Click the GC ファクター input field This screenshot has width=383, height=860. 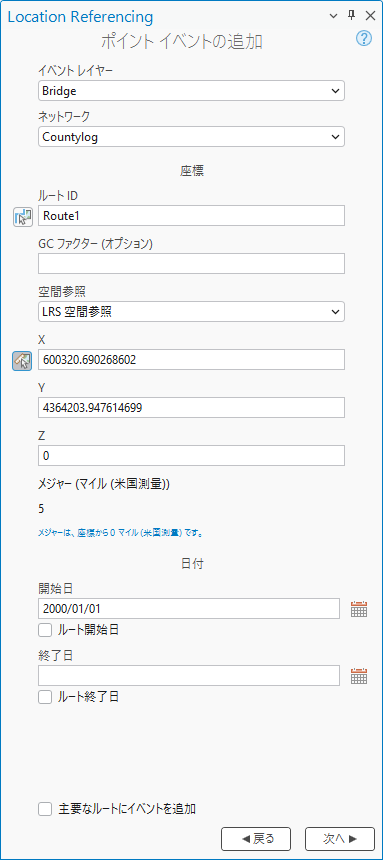pos(192,264)
